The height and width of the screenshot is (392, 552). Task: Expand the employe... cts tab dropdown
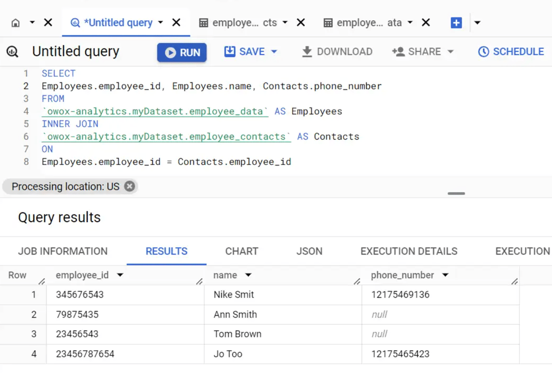click(x=285, y=22)
